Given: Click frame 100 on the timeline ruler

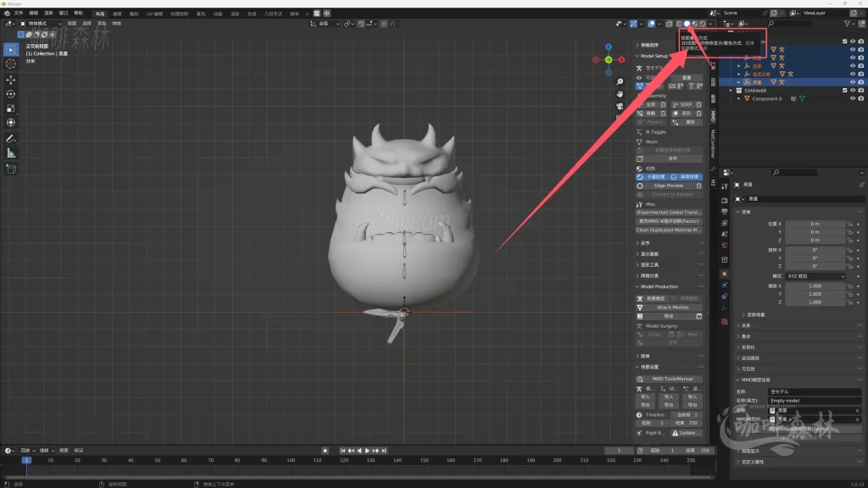Looking at the screenshot, I should point(292,460).
